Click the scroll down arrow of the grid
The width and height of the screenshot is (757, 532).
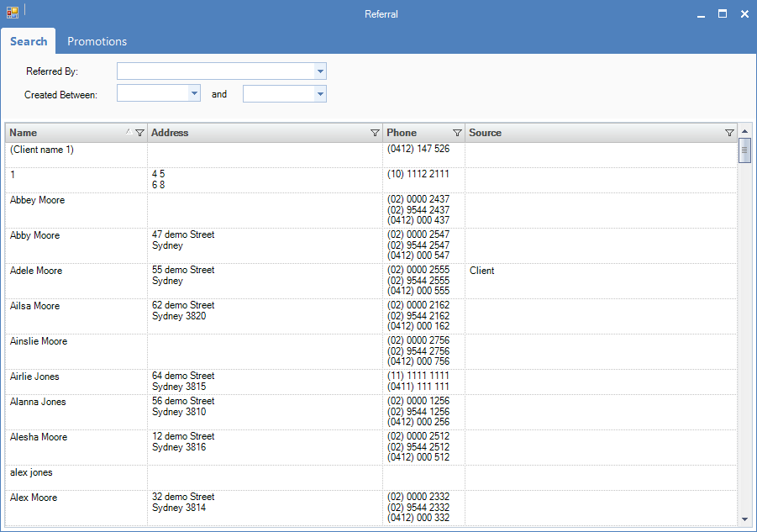point(744,519)
